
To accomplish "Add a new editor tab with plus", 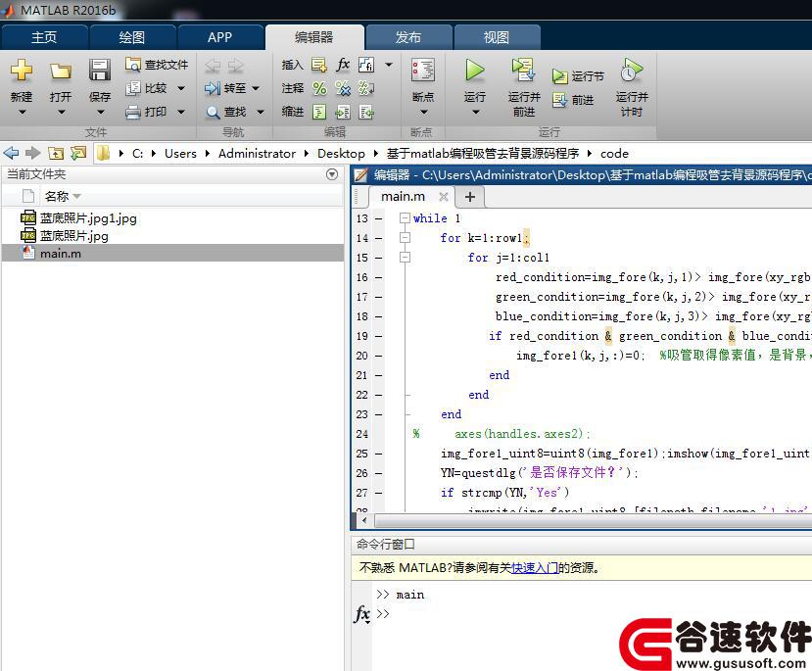I will [x=470, y=197].
